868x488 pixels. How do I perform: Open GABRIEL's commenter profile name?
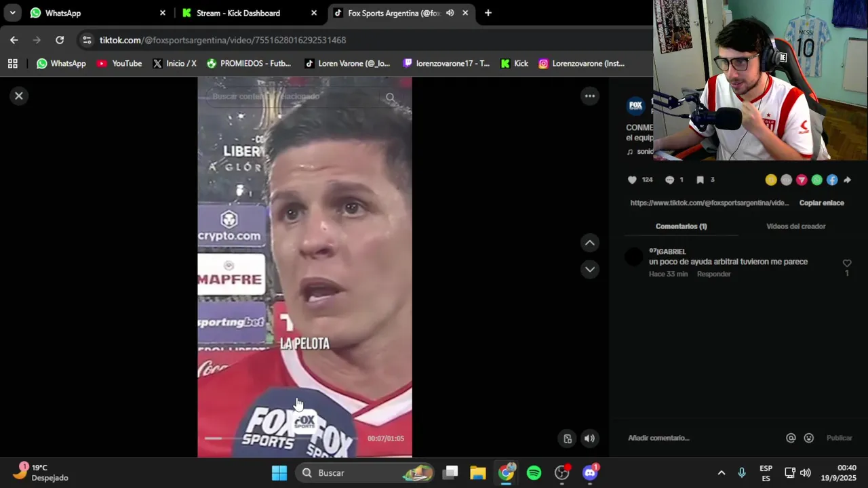point(667,251)
